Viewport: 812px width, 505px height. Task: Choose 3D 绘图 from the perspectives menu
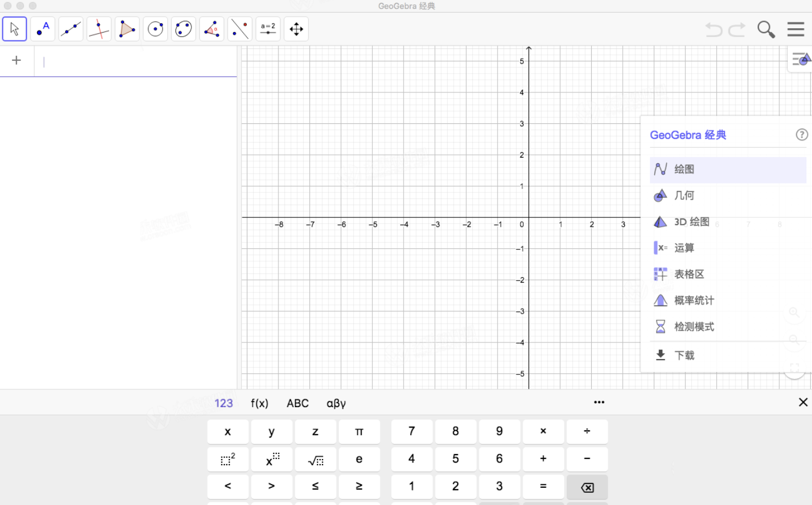(691, 222)
